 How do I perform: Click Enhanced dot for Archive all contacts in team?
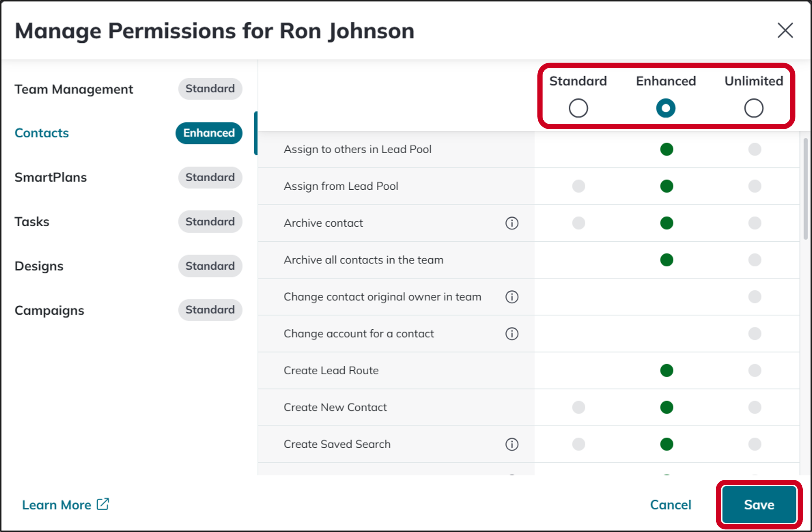[x=666, y=260]
